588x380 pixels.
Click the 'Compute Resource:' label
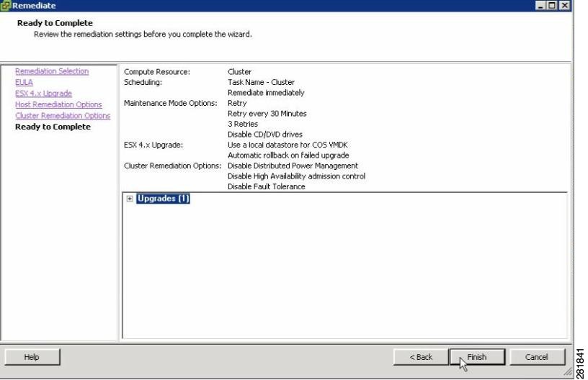(157, 72)
